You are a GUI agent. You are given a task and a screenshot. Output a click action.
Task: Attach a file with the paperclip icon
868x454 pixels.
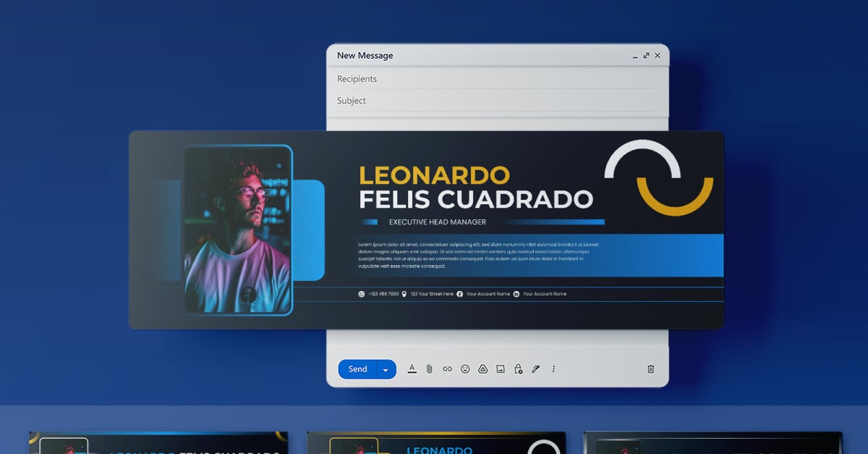click(429, 369)
